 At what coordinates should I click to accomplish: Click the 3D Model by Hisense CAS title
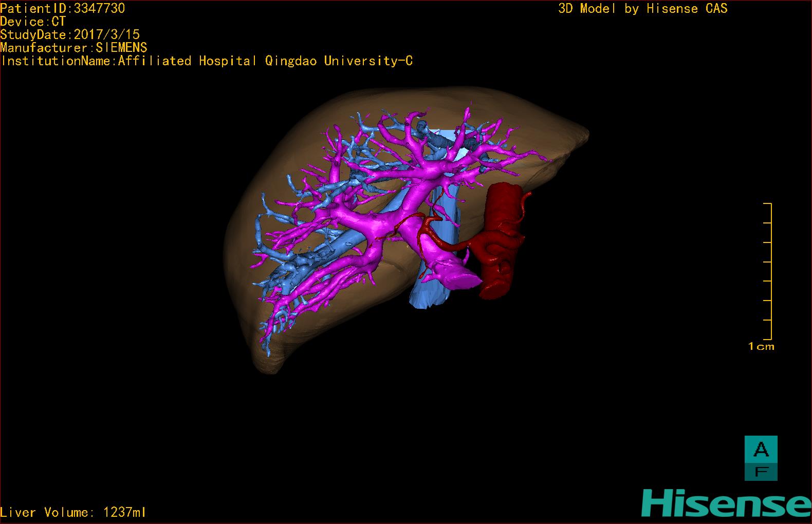click(x=642, y=9)
